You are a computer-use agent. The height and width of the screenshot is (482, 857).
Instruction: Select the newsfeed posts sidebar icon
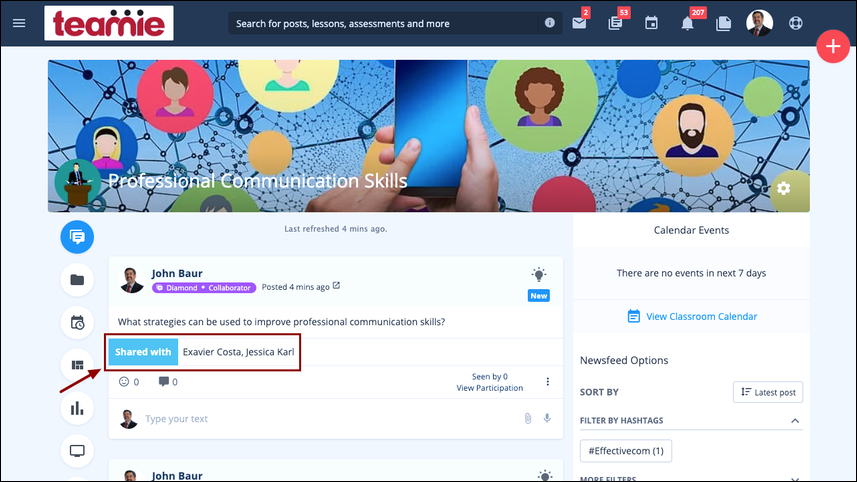tap(77, 237)
